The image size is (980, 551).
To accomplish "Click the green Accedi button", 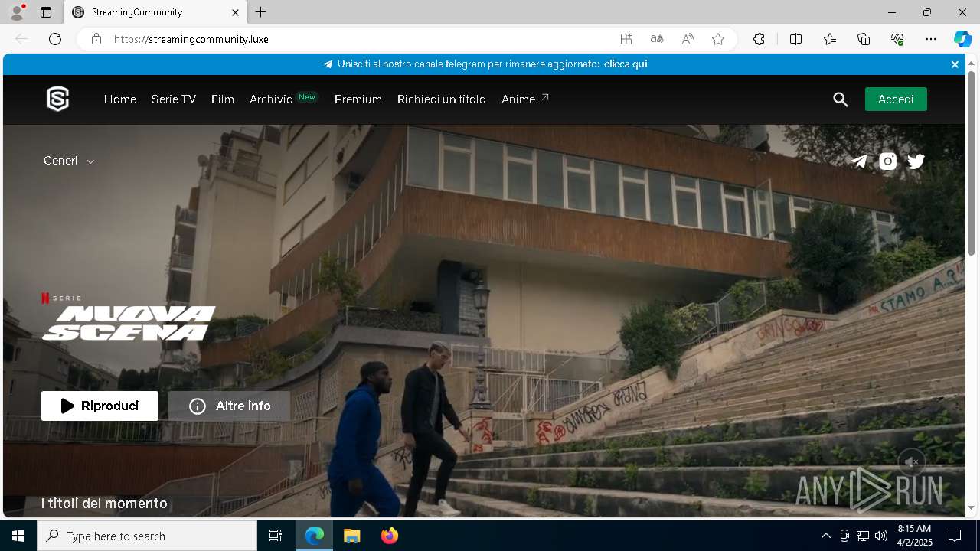I will (896, 99).
